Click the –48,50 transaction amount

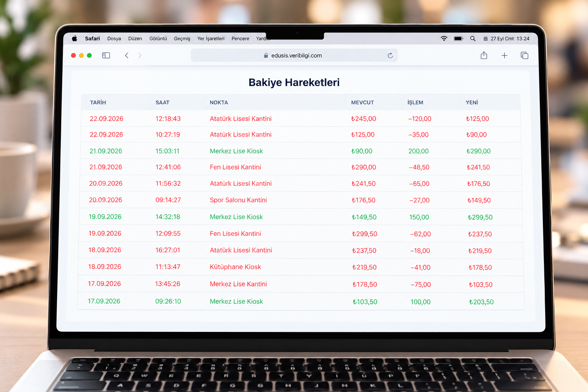419,168
